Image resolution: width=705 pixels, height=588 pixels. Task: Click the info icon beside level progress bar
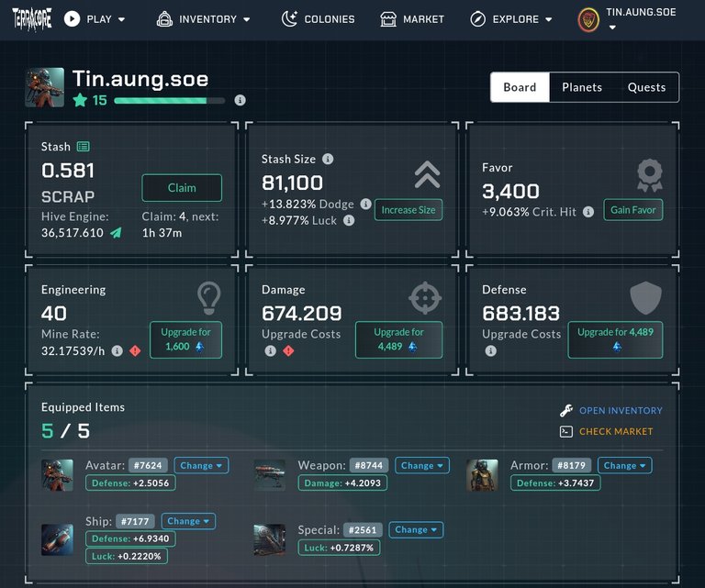pyautogui.click(x=241, y=100)
